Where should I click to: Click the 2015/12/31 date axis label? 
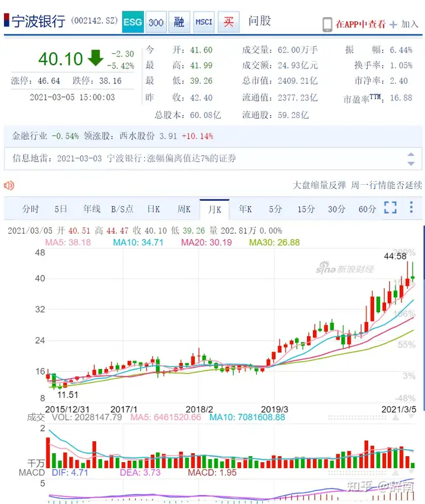tap(67, 409)
